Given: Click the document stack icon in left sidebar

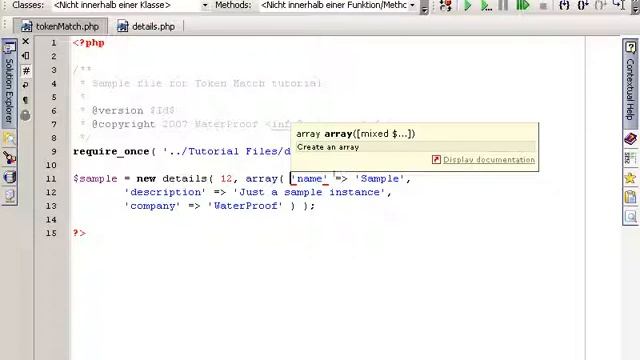Looking at the screenshot, I should (x=9, y=196).
